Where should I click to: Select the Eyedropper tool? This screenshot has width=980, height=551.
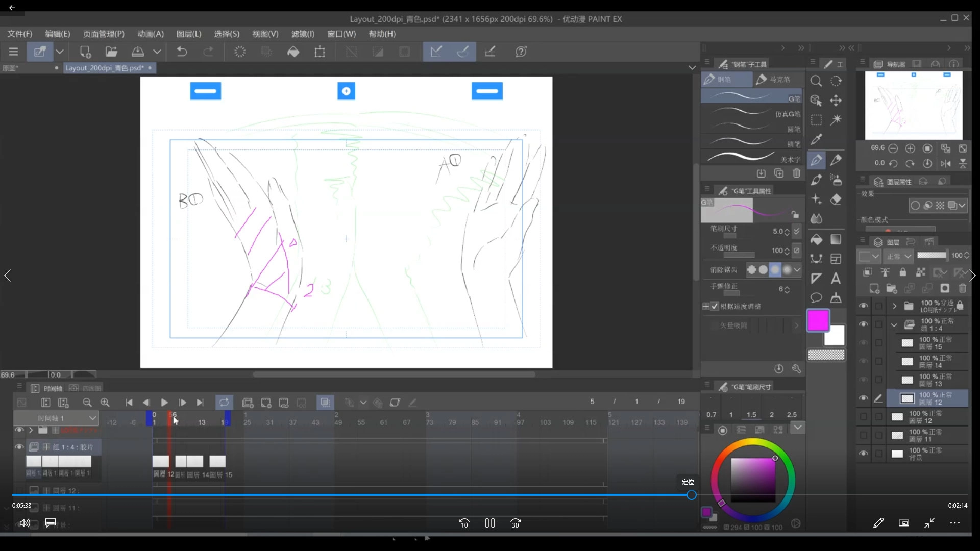point(816,139)
